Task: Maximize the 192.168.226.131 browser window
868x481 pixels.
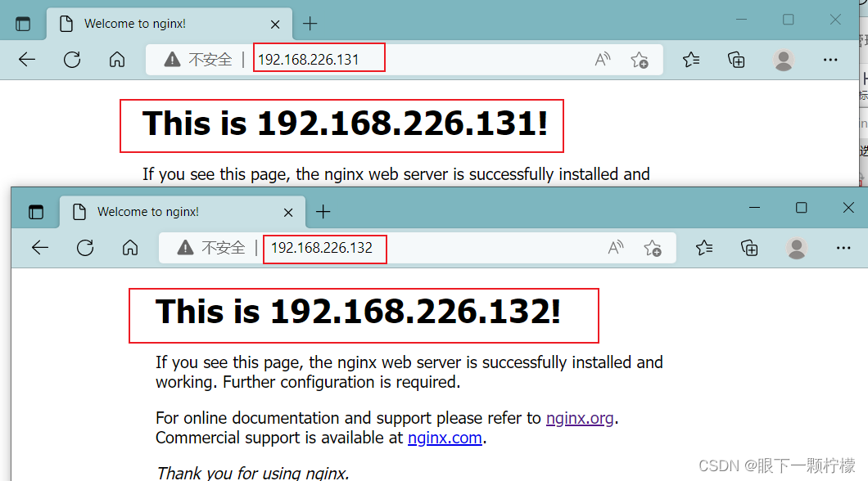Action: 789,20
